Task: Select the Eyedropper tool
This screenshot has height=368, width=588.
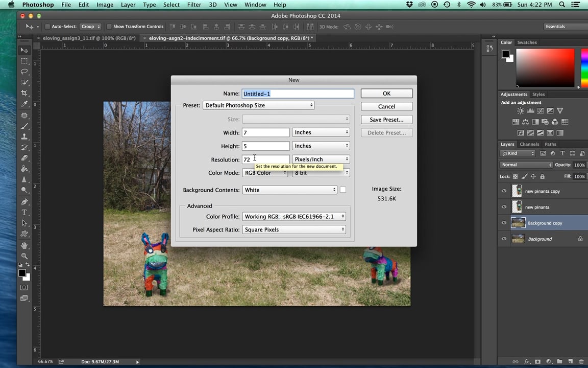Action: coord(24,104)
